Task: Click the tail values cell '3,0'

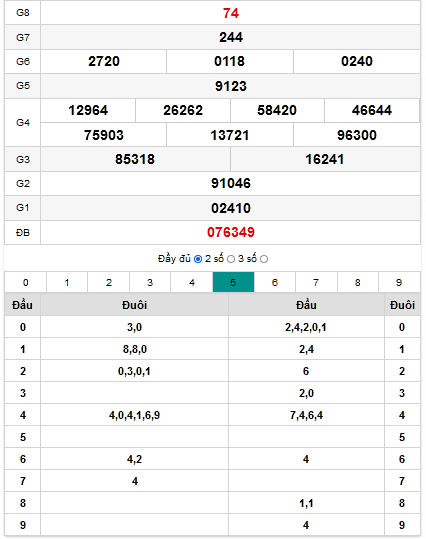Action: click(134, 327)
